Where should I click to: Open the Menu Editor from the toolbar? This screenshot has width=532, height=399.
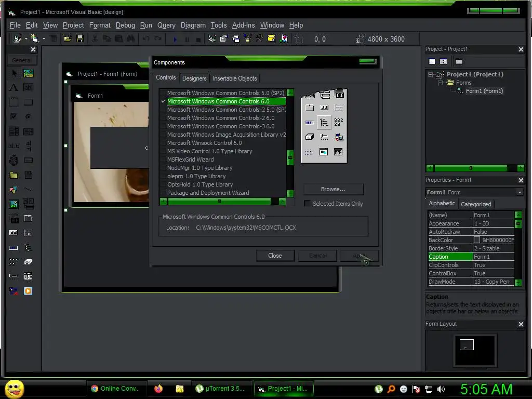tap(54, 38)
